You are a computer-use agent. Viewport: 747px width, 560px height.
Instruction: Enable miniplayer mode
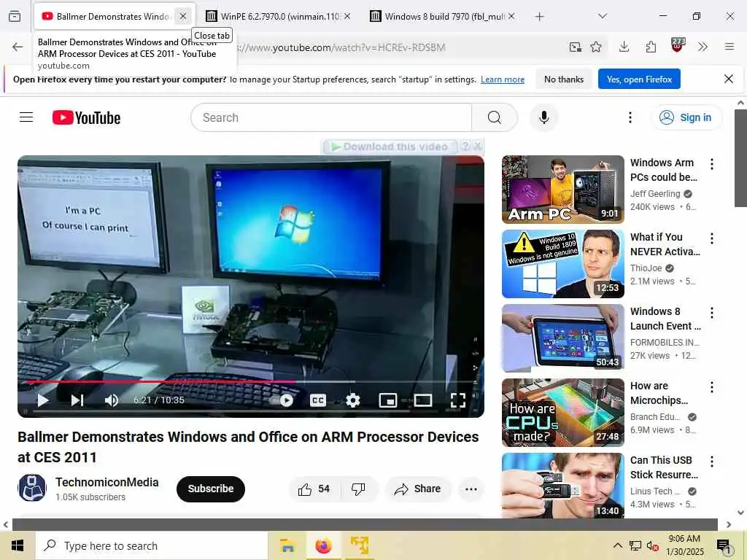[x=388, y=400]
